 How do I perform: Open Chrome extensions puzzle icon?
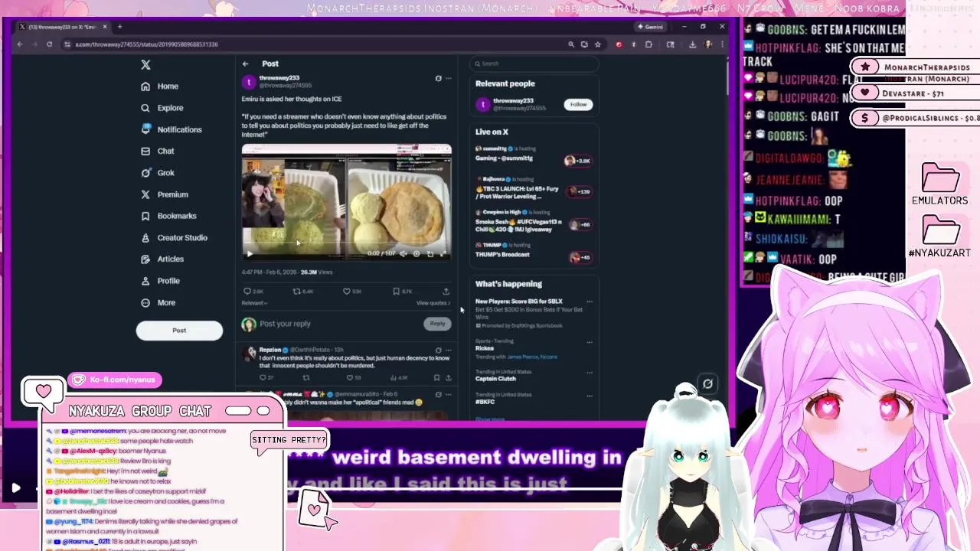click(x=648, y=44)
